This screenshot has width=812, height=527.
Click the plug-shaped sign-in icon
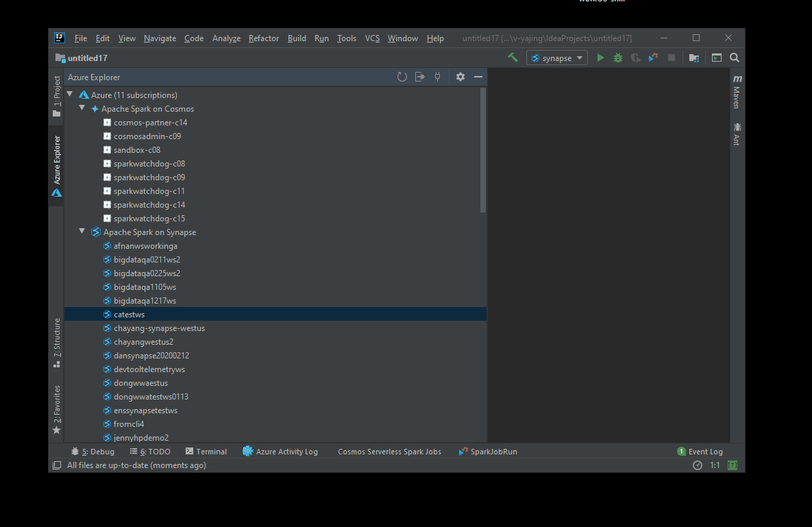tap(437, 77)
